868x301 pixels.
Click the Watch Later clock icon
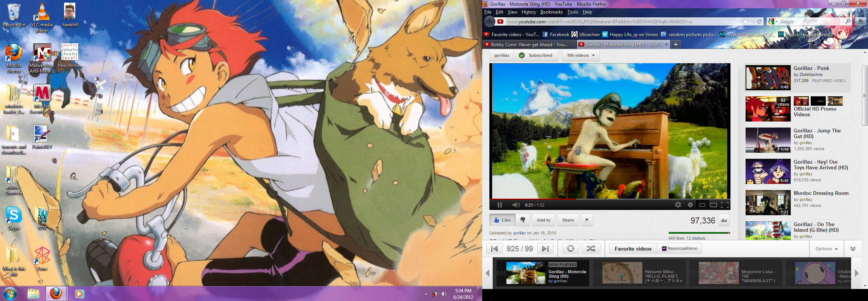690,205
